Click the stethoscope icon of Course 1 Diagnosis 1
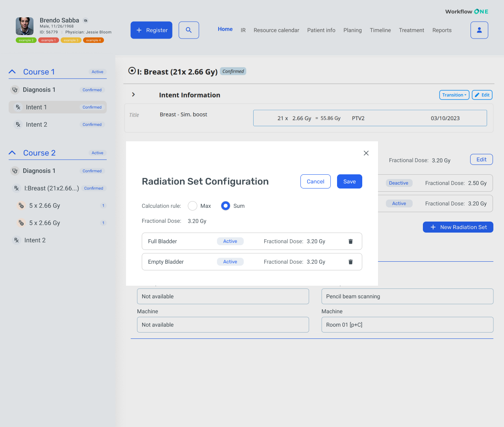This screenshot has width=504, height=427. pyautogui.click(x=15, y=90)
